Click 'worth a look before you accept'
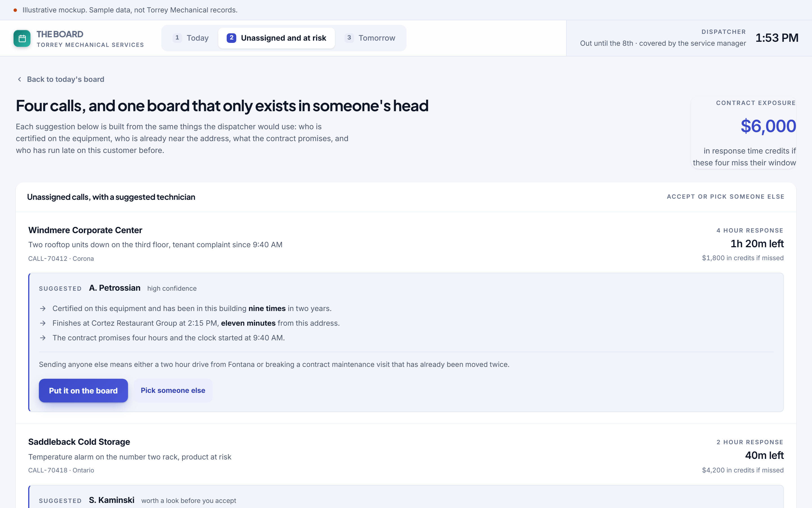Viewport: 812px width, 508px height. 189,501
